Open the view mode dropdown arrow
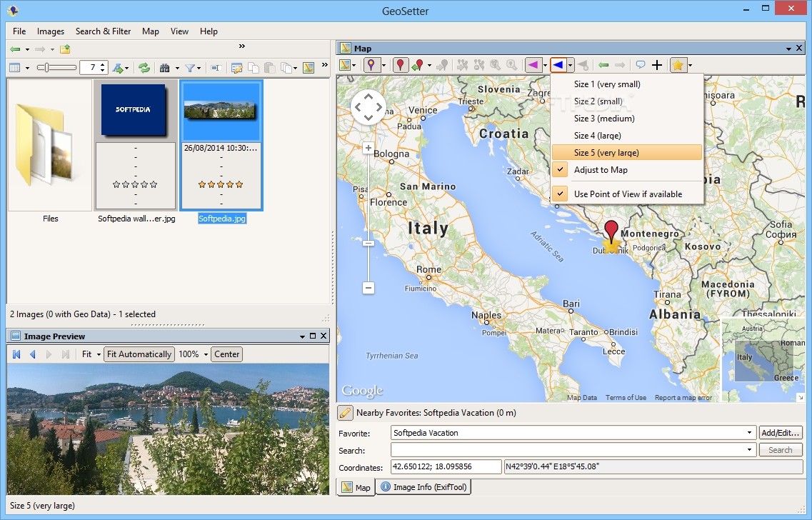Screen dimensions: 812x520 pos(27,68)
